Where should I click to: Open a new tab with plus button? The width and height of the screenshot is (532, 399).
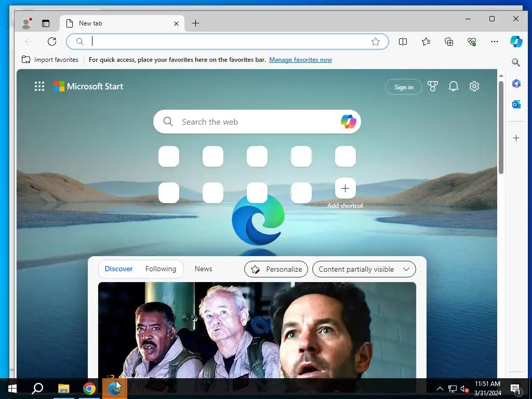[195, 23]
